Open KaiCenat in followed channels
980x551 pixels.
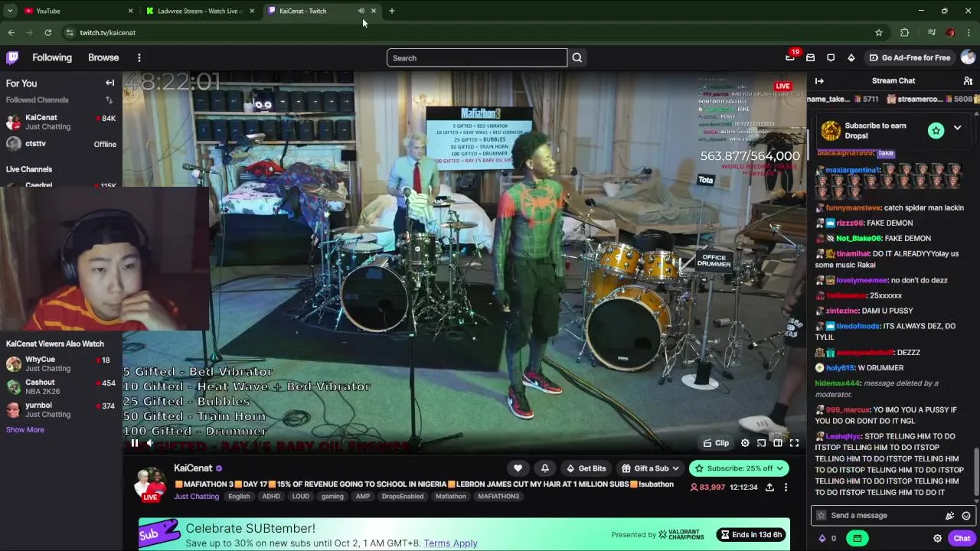(x=61, y=122)
